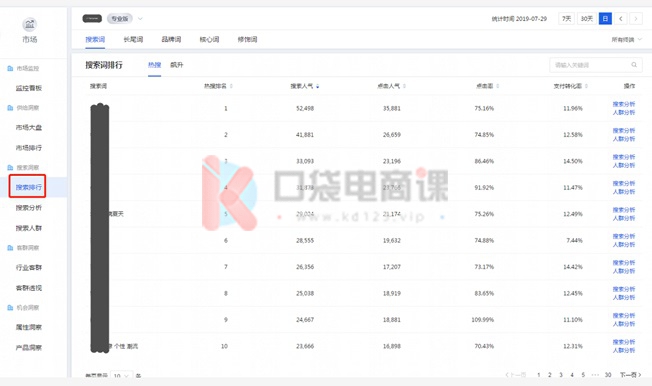Select the 日 (daily) time range
This screenshot has height=386, width=652.
point(605,19)
